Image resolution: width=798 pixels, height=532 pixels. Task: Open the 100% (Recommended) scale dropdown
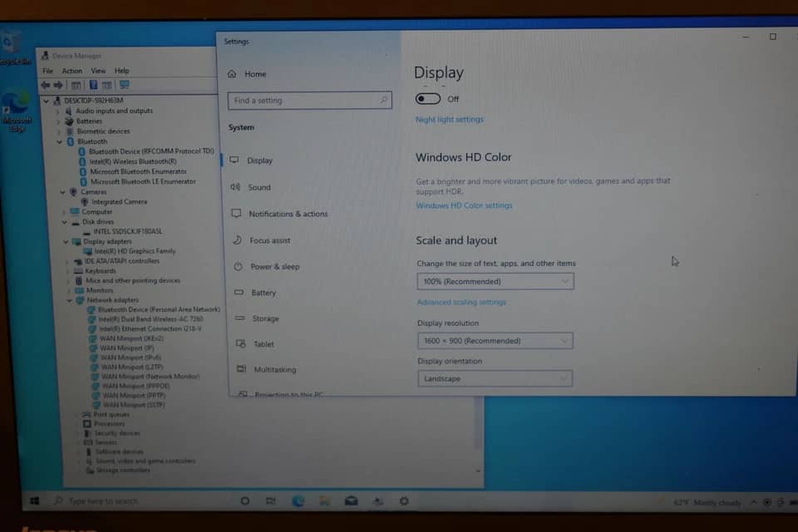pos(495,281)
